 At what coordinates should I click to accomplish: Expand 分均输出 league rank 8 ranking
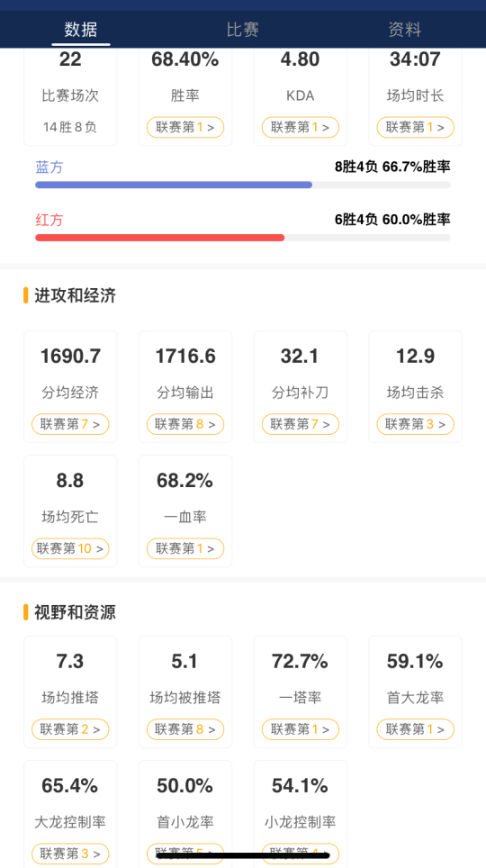point(185,425)
